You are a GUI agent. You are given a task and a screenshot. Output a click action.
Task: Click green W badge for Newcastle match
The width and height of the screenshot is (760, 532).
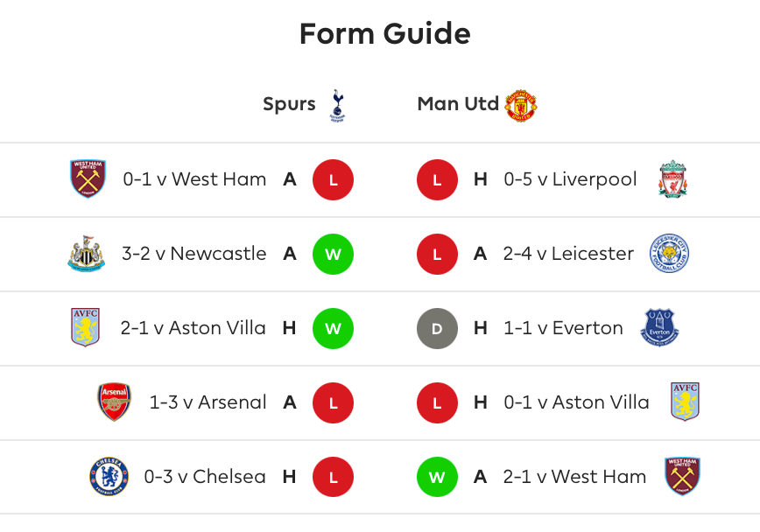(333, 255)
